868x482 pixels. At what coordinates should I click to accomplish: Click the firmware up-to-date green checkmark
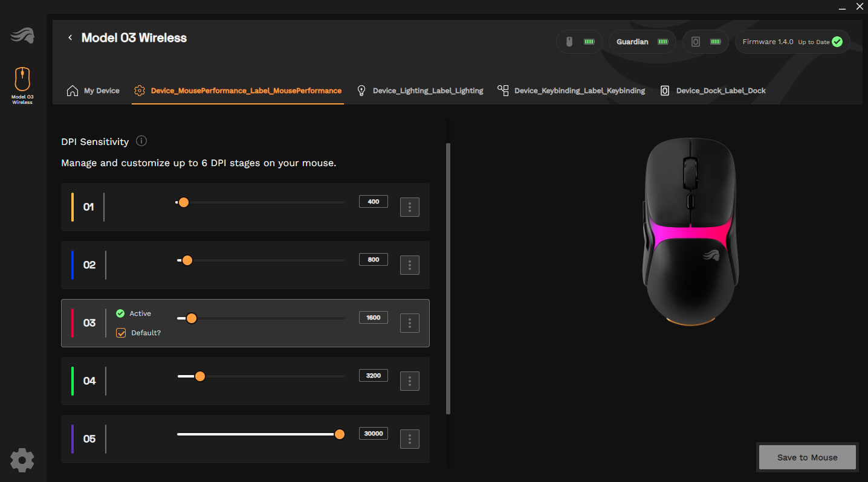[837, 42]
